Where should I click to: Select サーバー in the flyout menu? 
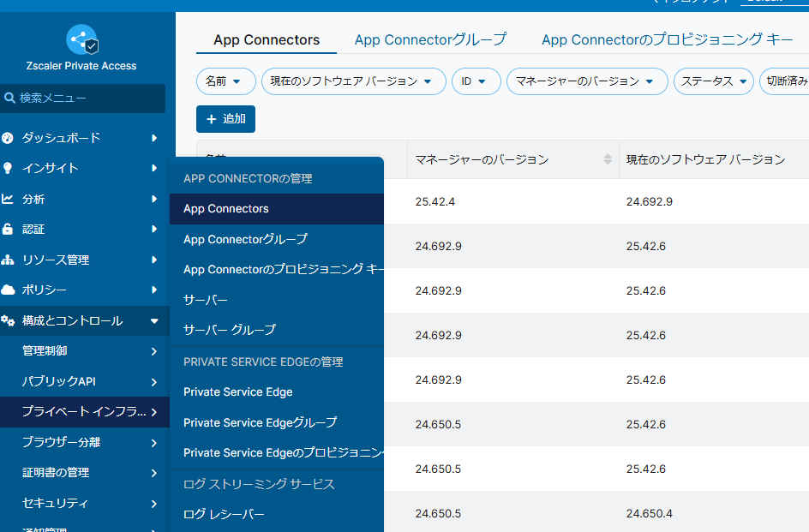click(x=277, y=300)
